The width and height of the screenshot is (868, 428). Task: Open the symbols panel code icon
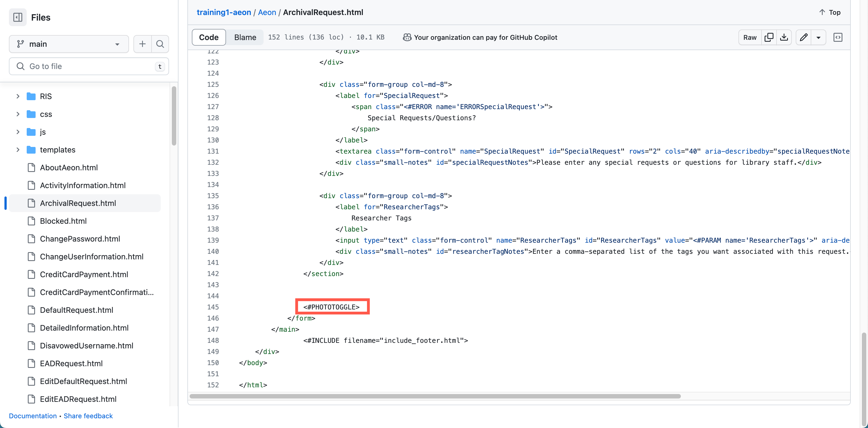(838, 37)
